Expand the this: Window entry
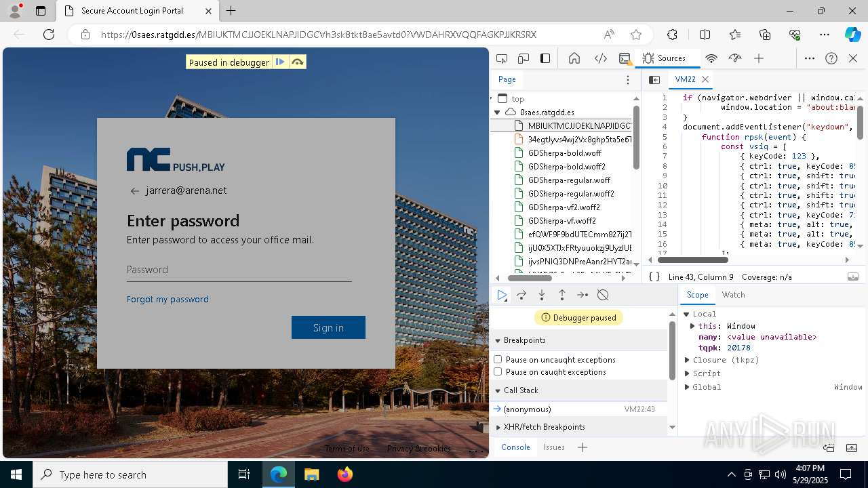Viewport: 868px width, 488px height. [692, 326]
